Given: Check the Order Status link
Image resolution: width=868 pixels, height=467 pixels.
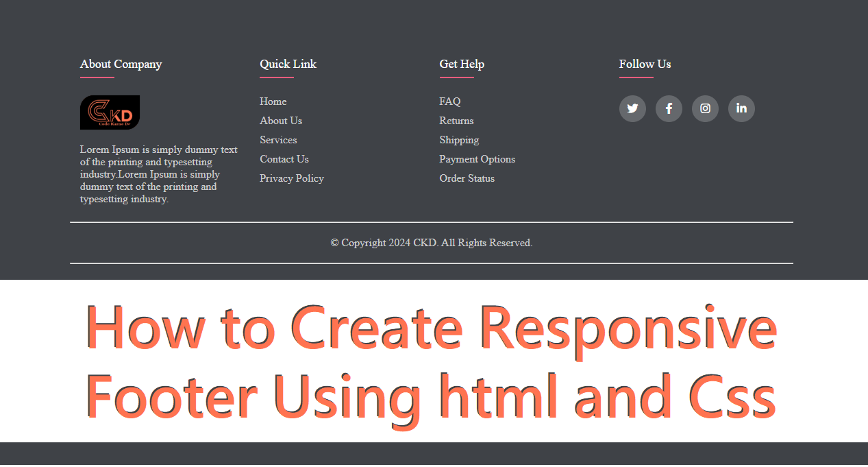Looking at the screenshot, I should tap(467, 178).
